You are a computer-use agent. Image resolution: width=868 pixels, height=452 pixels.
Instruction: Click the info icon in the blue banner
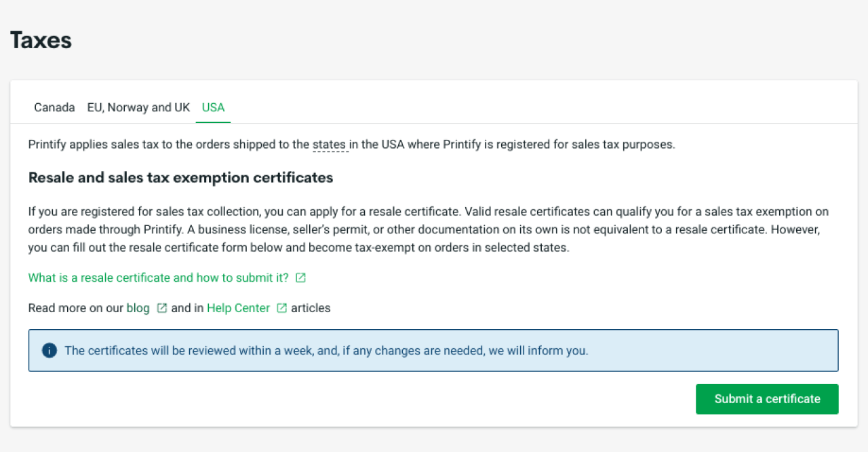49,351
